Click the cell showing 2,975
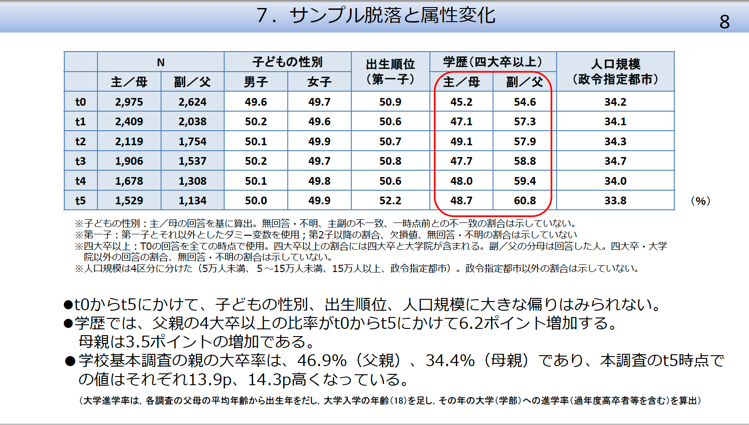The height and width of the screenshot is (425, 749). pyautogui.click(x=129, y=102)
